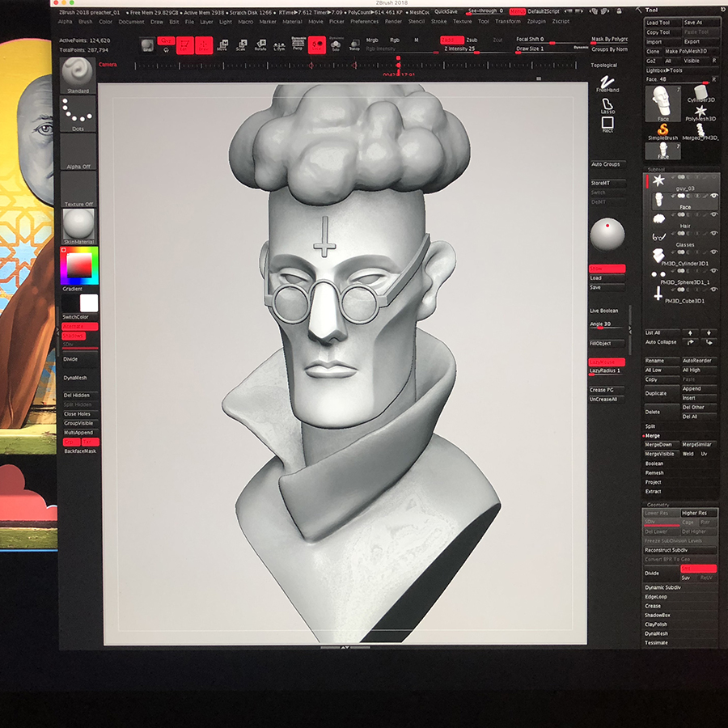
Task: Choose the Lasso selection icon
Action: pos(607,106)
